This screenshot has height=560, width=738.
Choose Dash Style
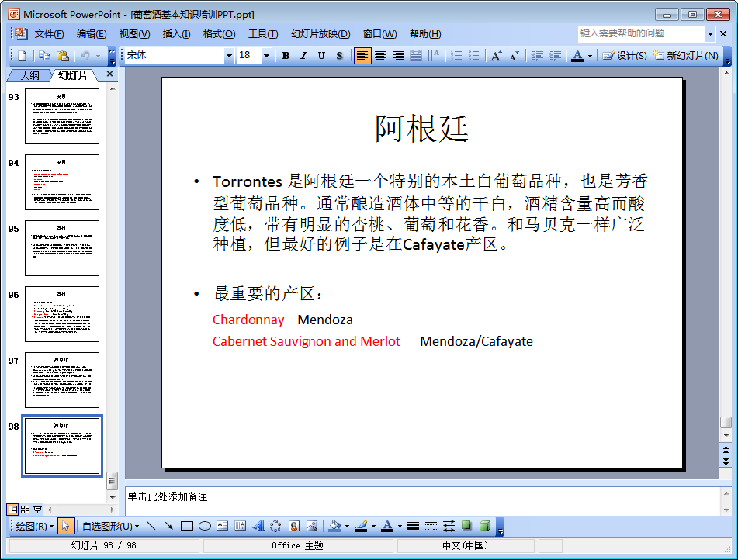(x=431, y=526)
